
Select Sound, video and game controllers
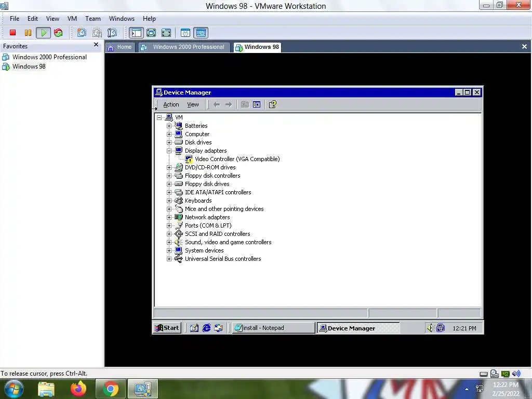[228, 242]
